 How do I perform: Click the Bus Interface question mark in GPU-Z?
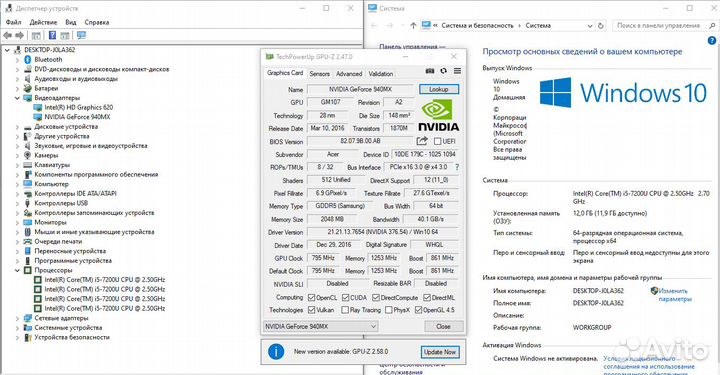tap(457, 167)
